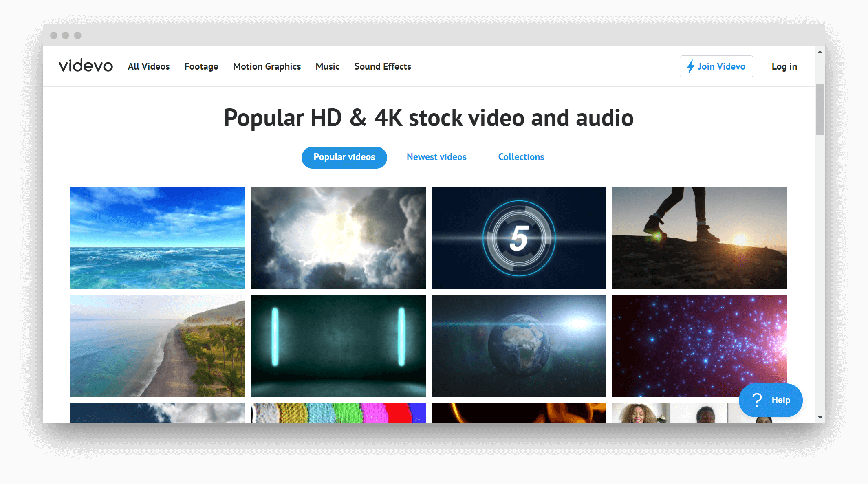Open the Sound Effects section

pyautogui.click(x=382, y=66)
